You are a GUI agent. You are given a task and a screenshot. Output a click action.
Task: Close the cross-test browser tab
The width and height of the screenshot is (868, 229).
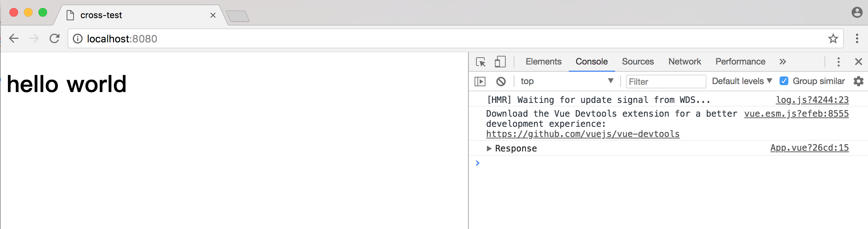[213, 15]
